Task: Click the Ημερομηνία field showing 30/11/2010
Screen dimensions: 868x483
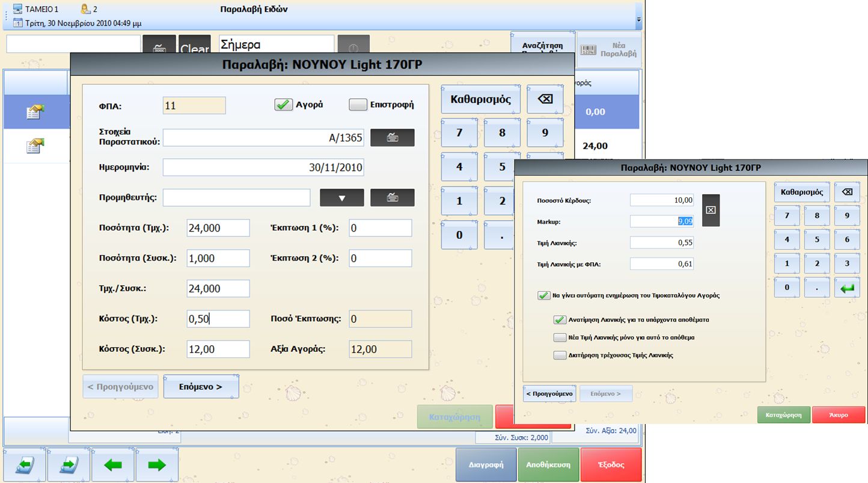Action: (x=264, y=167)
